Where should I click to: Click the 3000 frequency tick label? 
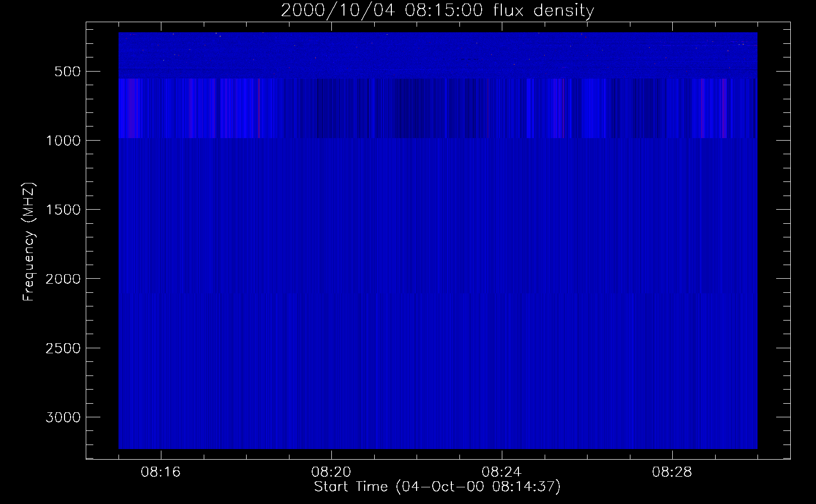[63, 417]
